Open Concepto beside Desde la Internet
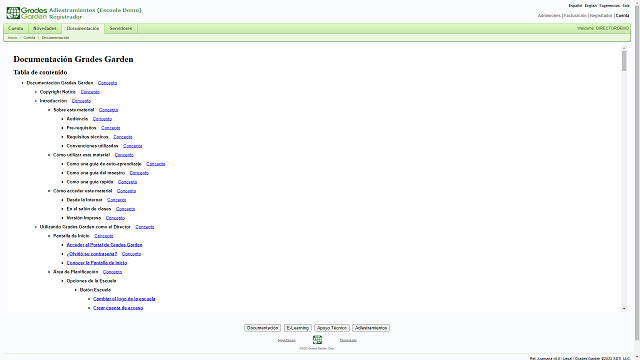This screenshot has width=640, height=360. tap(117, 200)
